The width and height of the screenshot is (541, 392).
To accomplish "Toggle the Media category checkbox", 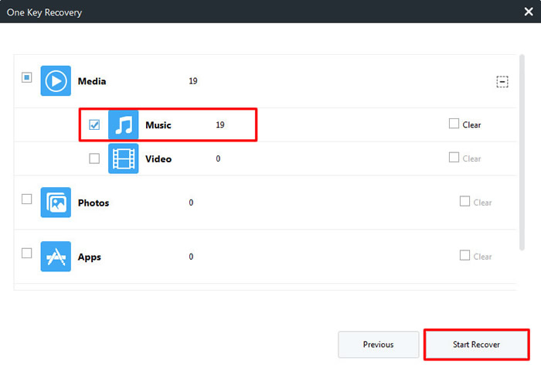I will [26, 77].
